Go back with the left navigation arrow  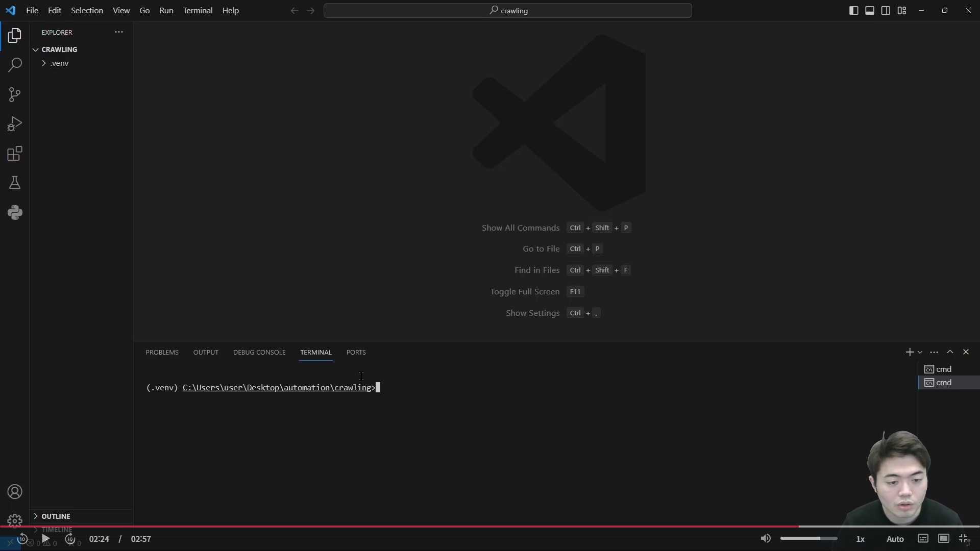(295, 11)
